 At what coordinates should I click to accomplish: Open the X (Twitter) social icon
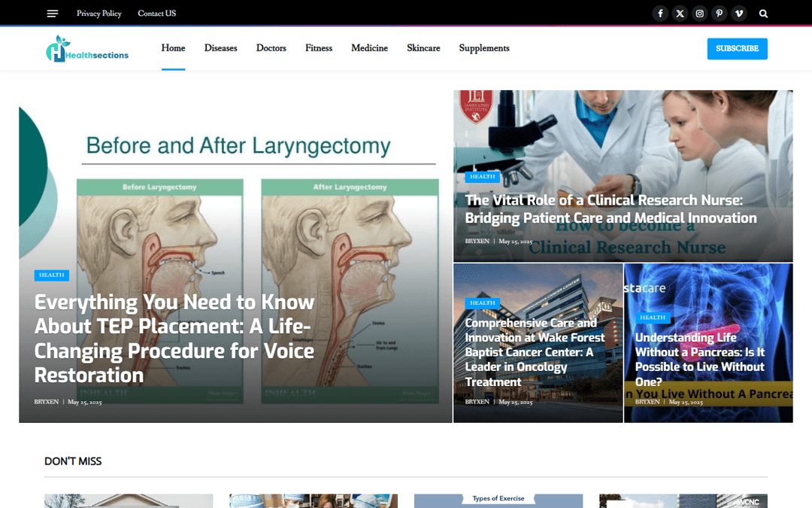[x=680, y=14]
